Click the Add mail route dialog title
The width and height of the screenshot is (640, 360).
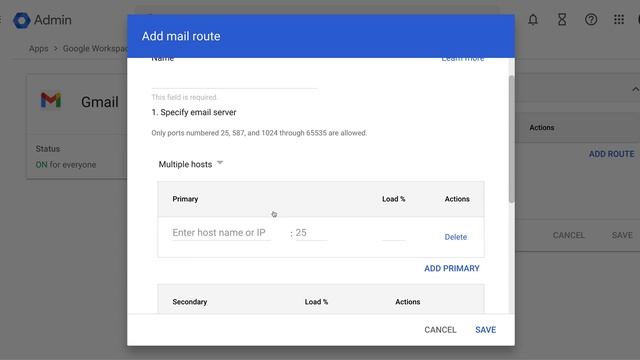181,36
